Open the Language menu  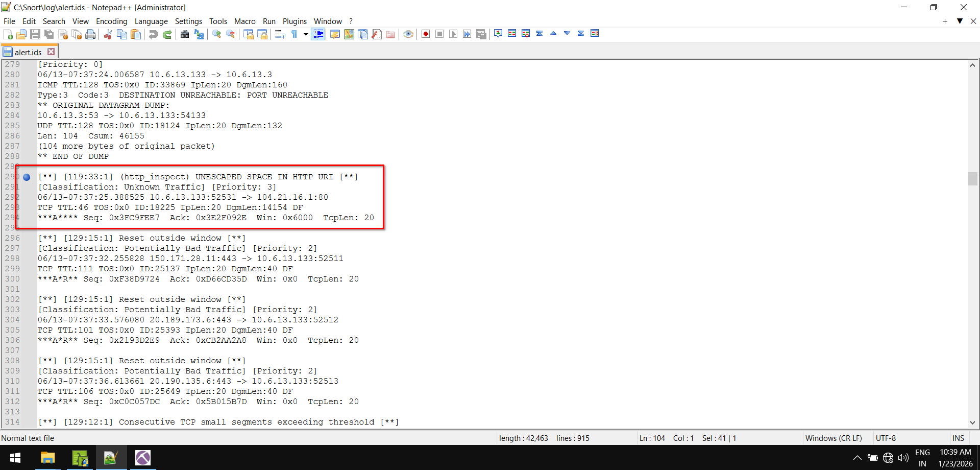click(151, 21)
